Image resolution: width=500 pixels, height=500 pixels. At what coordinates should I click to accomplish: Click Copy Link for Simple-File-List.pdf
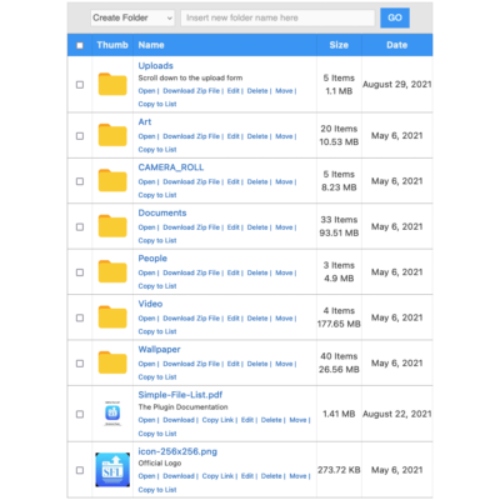pyautogui.click(x=218, y=420)
